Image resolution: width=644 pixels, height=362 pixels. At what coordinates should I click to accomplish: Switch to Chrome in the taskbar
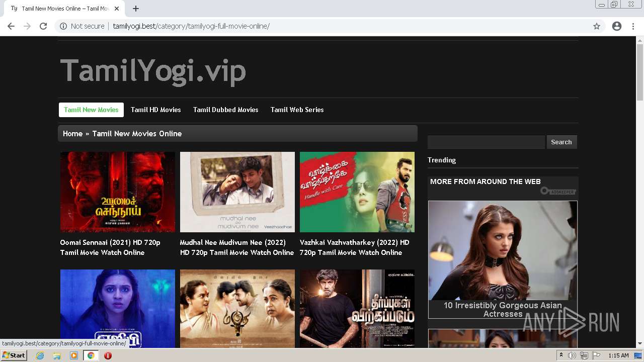click(x=91, y=355)
